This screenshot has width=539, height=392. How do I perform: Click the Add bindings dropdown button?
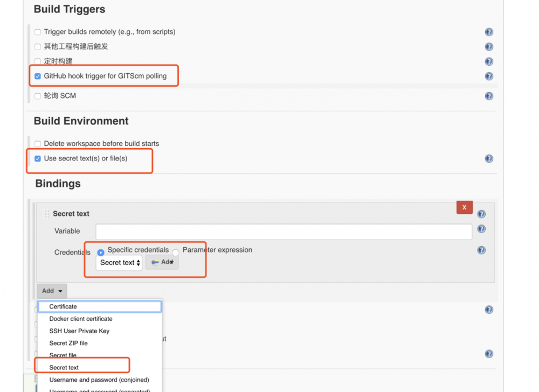click(52, 291)
